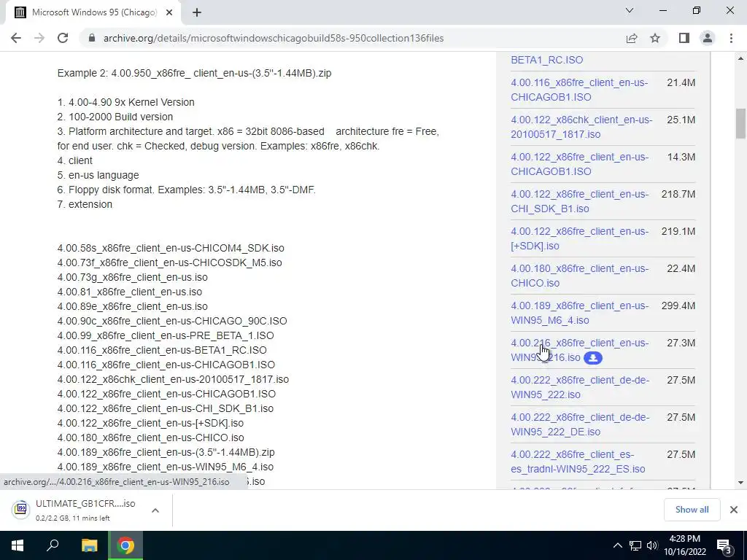
Task: Click the ISO file icon in downloads bar
Action: click(x=21, y=509)
